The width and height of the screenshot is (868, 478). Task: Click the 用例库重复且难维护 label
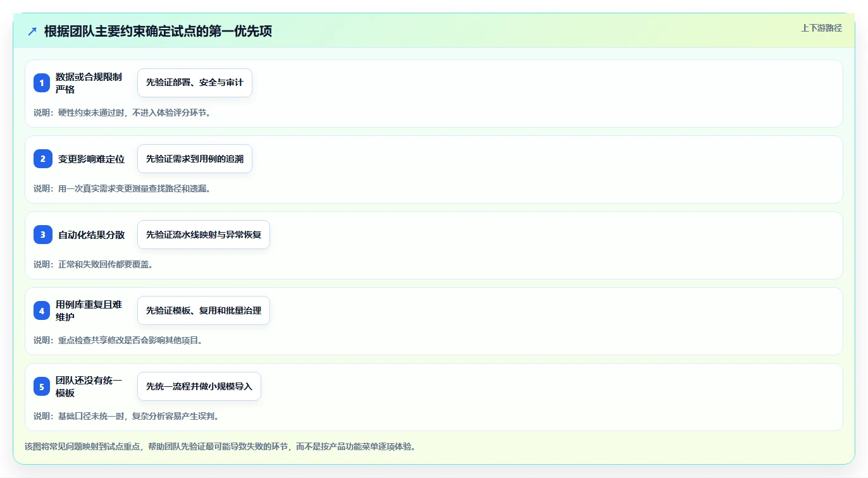pos(89,310)
